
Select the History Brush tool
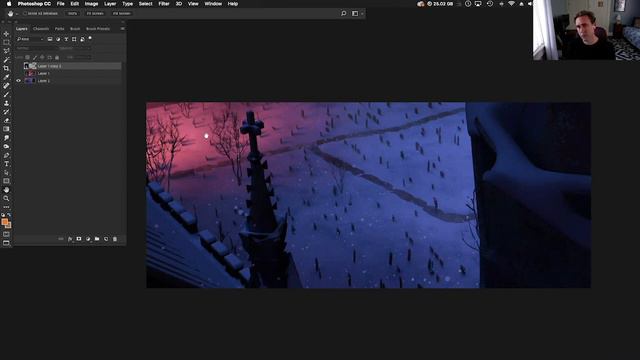point(6,111)
